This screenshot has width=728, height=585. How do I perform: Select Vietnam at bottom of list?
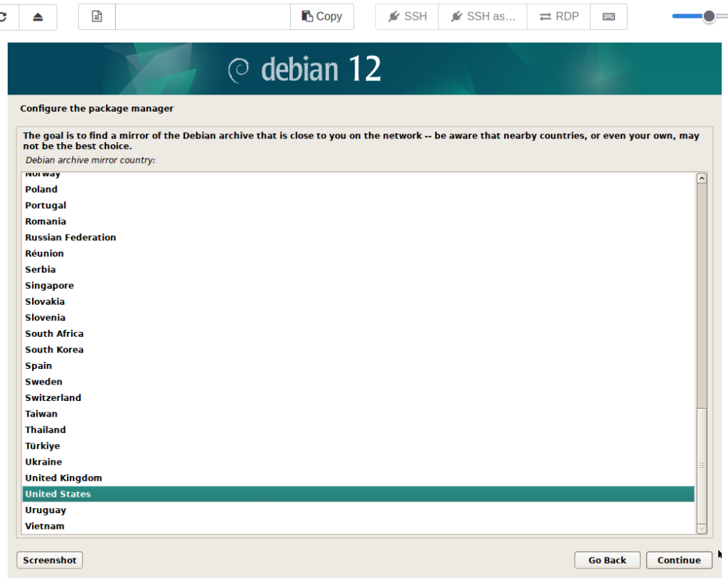(45, 526)
